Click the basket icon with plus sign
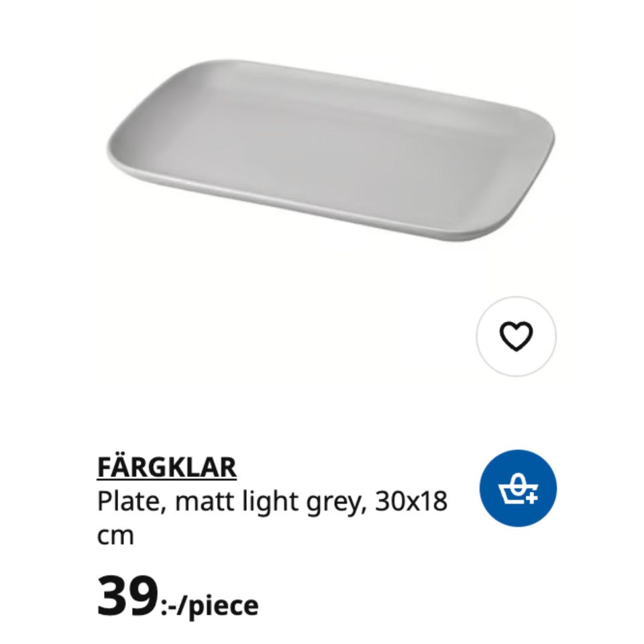Screen dimensions: 644x644 519,488
